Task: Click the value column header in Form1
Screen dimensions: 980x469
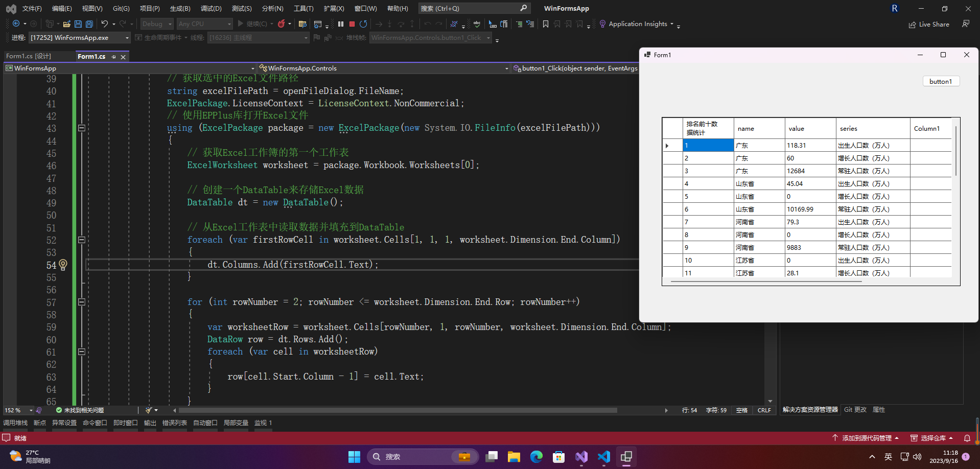Action: click(810, 129)
